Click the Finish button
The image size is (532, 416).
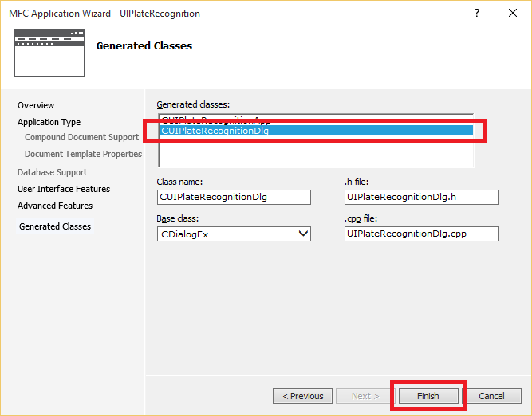pos(428,396)
